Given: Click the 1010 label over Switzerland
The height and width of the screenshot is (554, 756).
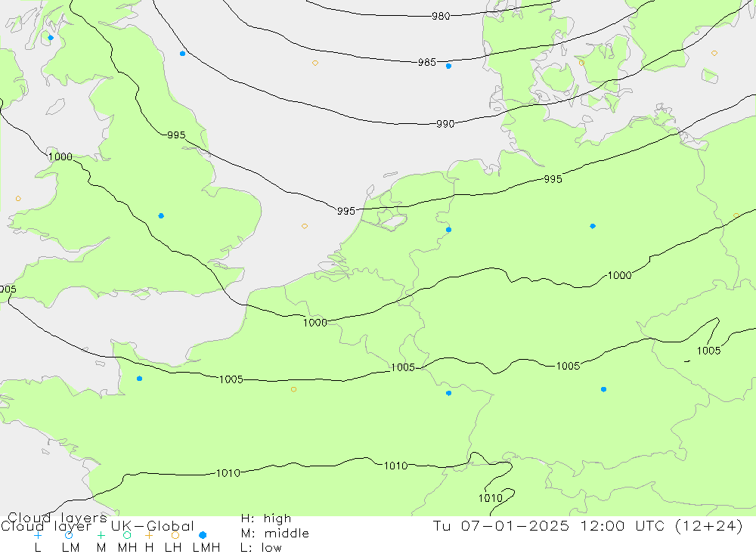Looking at the screenshot, I should coord(491,499).
